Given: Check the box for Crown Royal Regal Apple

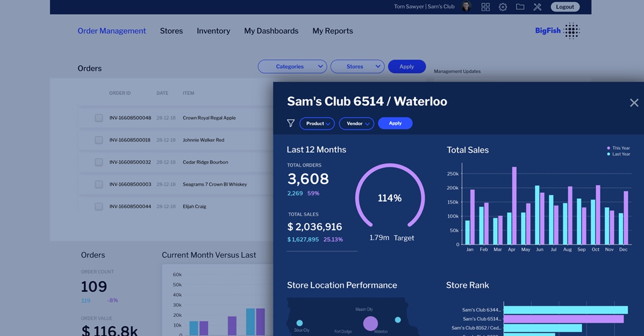Looking at the screenshot, I should point(99,118).
